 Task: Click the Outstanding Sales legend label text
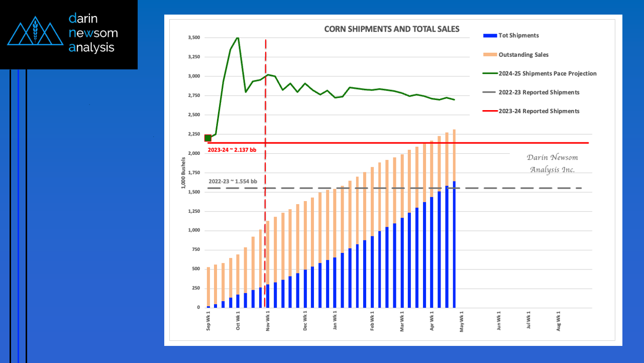[522, 54]
